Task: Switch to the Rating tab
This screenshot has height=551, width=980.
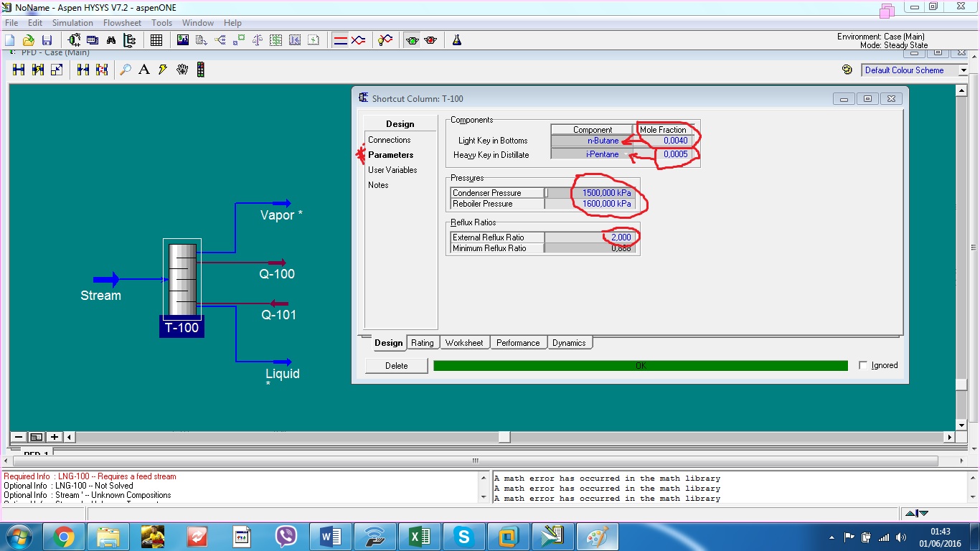Action: coord(422,343)
